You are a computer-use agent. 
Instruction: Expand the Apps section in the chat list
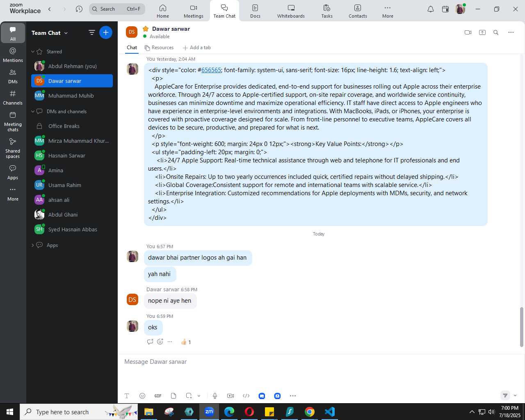click(x=33, y=245)
